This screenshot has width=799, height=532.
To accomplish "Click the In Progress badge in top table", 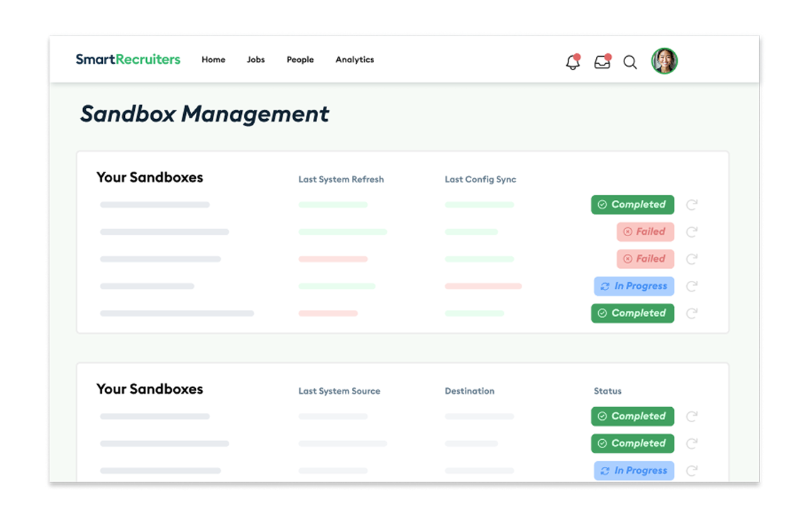I will tap(634, 286).
